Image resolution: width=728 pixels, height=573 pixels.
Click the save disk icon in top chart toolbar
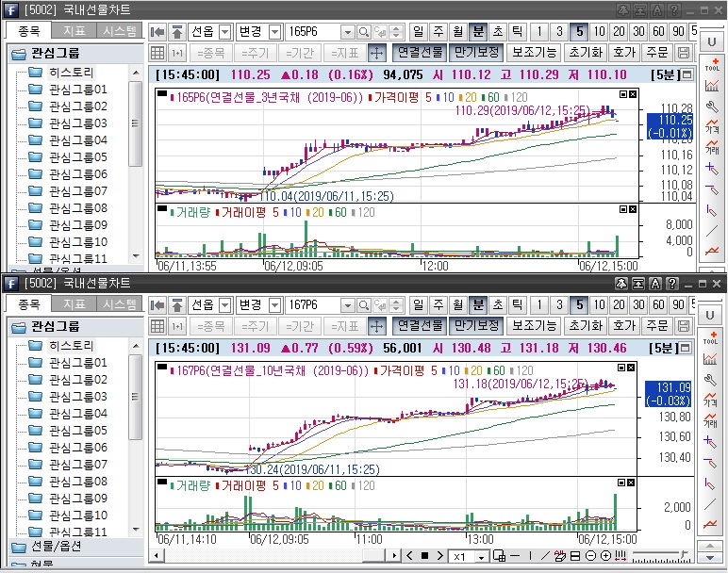click(684, 52)
